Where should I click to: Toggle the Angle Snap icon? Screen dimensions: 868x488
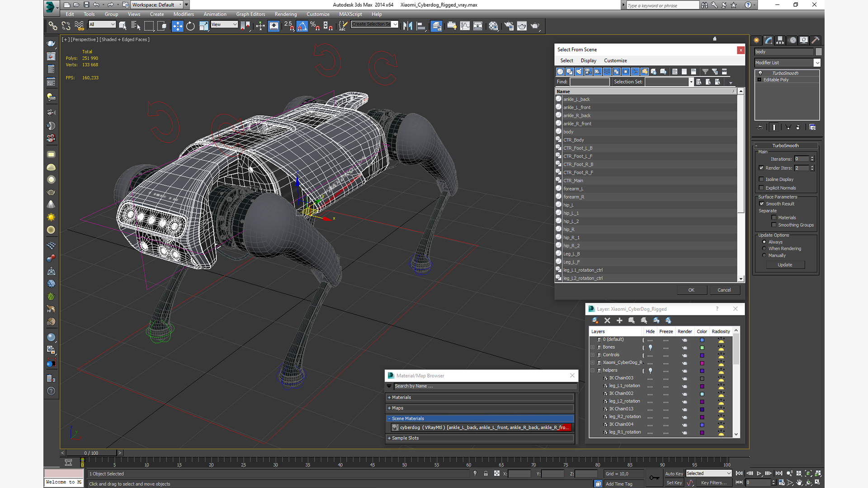(302, 26)
